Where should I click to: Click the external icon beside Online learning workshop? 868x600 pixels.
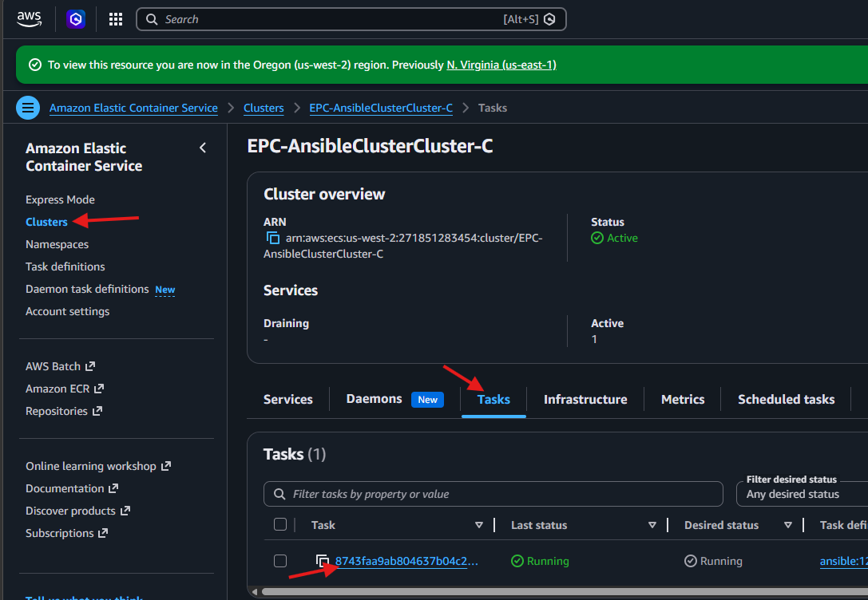(x=166, y=466)
